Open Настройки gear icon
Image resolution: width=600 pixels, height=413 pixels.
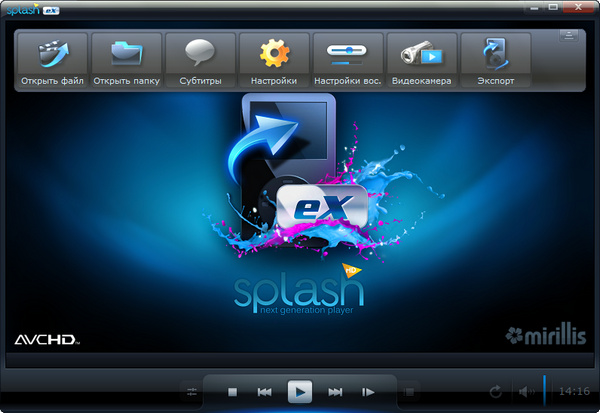(x=273, y=60)
